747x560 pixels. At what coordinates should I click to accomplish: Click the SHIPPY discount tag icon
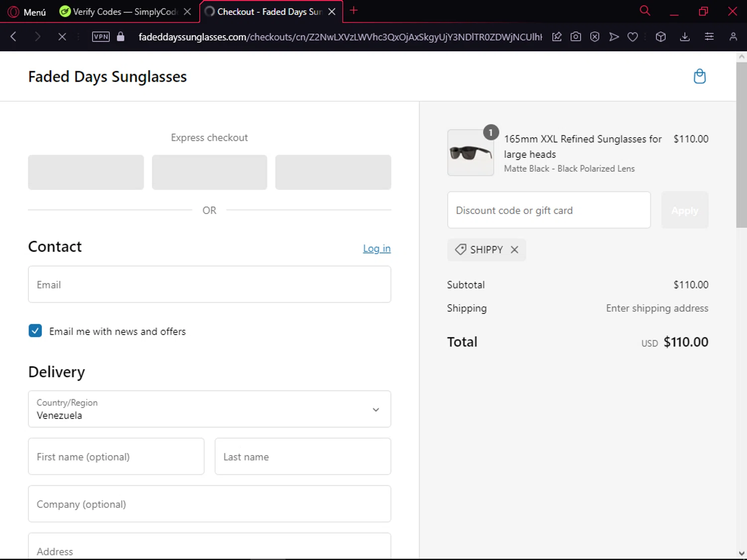(461, 249)
